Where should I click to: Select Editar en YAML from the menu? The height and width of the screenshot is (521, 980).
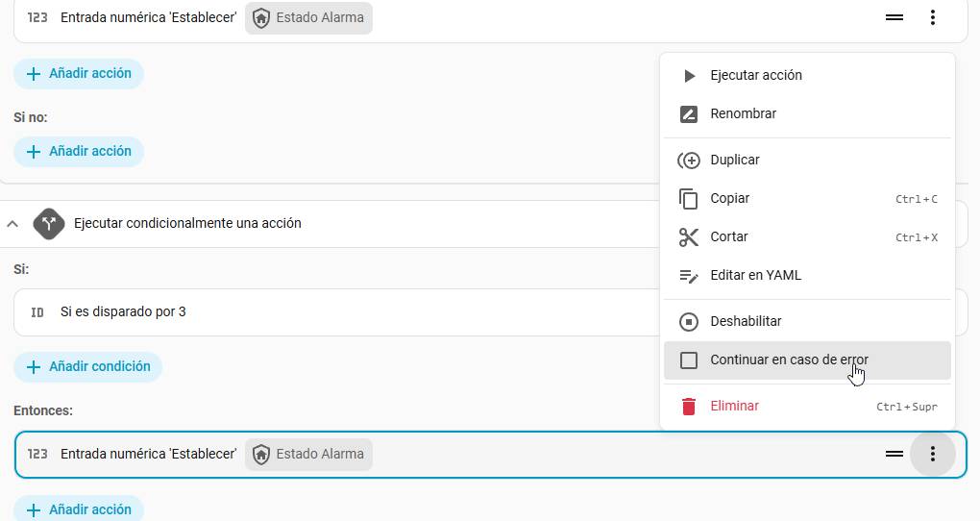click(755, 276)
